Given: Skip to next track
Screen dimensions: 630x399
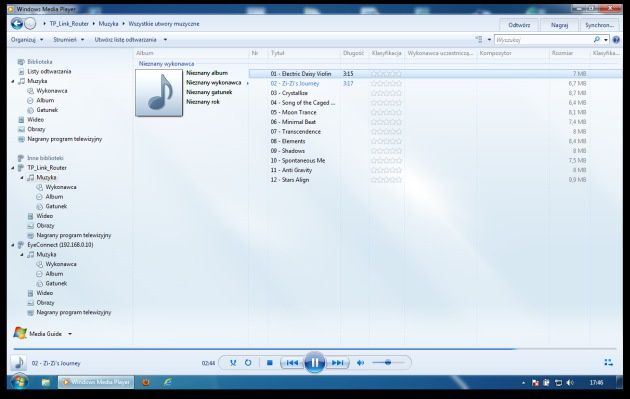Looking at the screenshot, I should (x=338, y=363).
